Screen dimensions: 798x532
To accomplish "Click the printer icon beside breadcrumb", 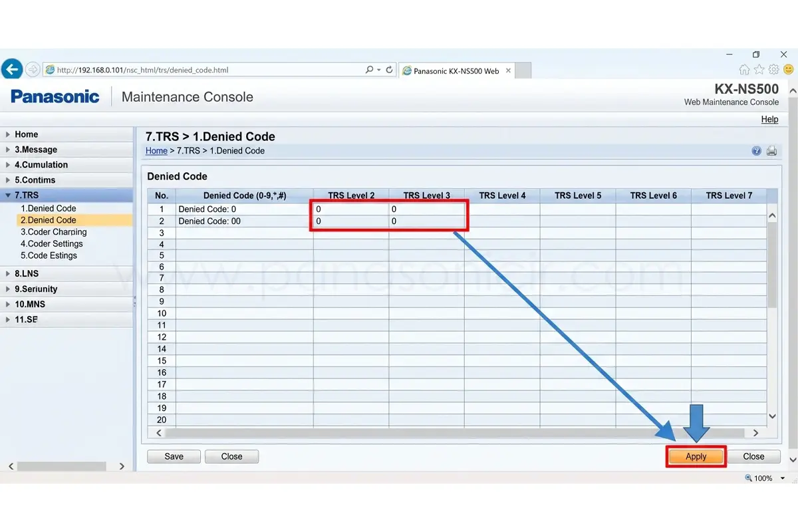I will coord(771,151).
